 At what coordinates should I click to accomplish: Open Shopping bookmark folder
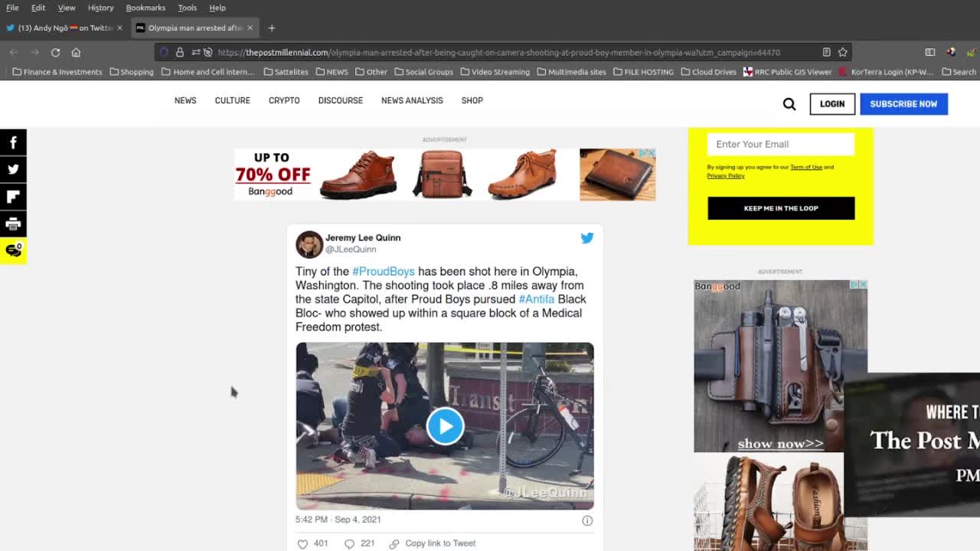(x=132, y=72)
